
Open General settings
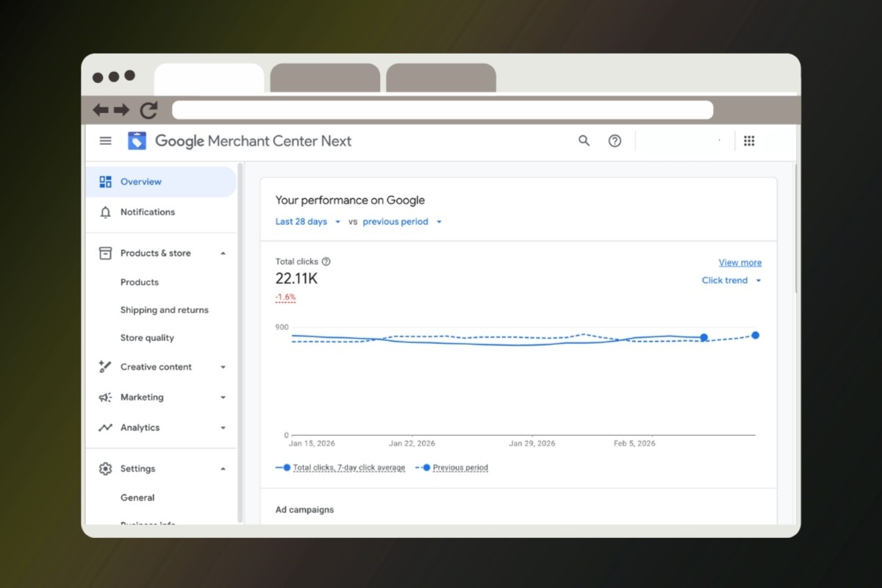[137, 498]
